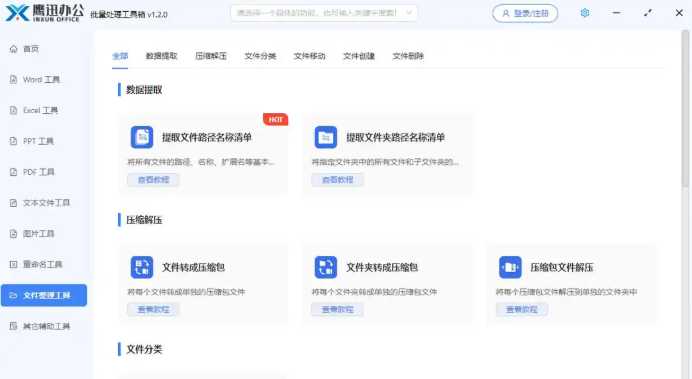Click the 鹰迅办公 logo

[x=45, y=13]
